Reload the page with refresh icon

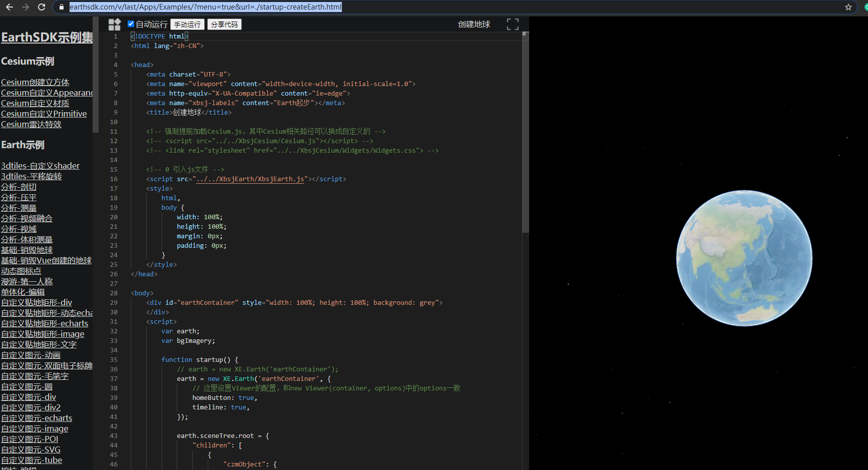[x=42, y=7]
